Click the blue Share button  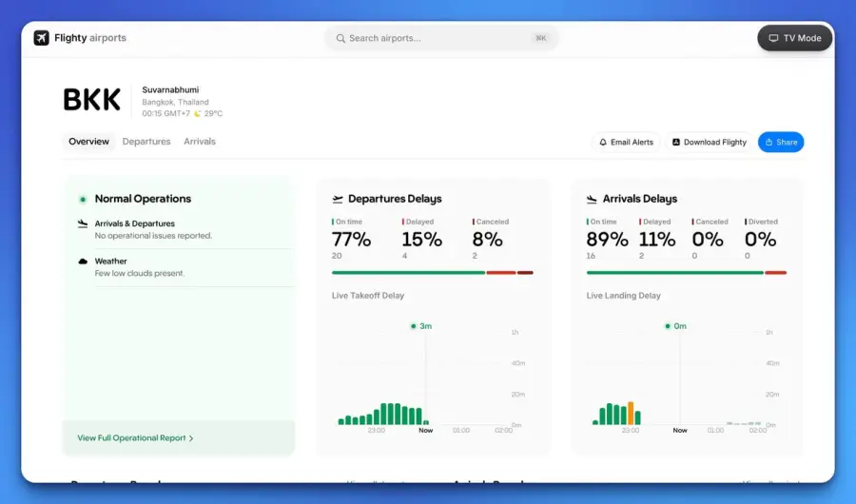781,142
